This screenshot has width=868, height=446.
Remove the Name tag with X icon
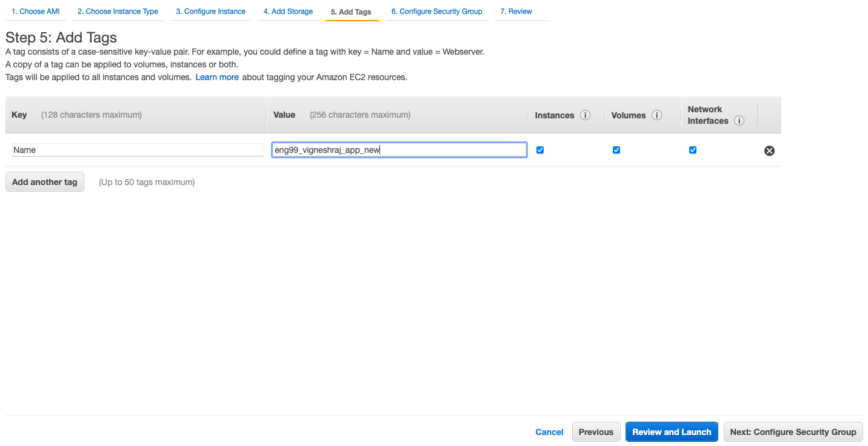point(769,150)
